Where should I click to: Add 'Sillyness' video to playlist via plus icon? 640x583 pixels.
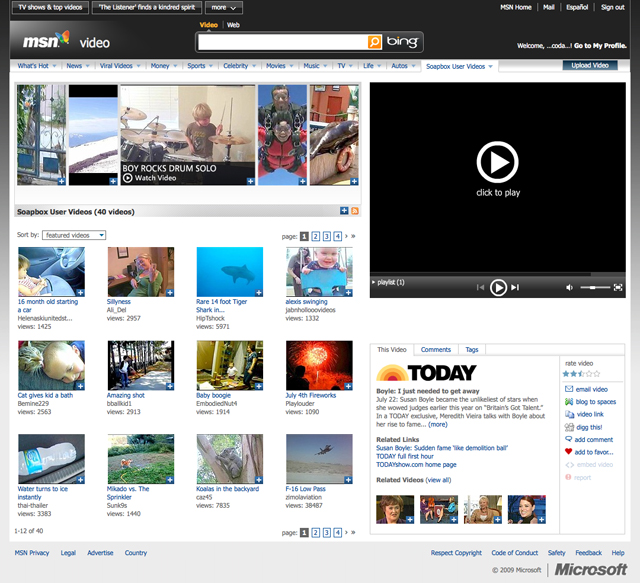click(x=170, y=292)
